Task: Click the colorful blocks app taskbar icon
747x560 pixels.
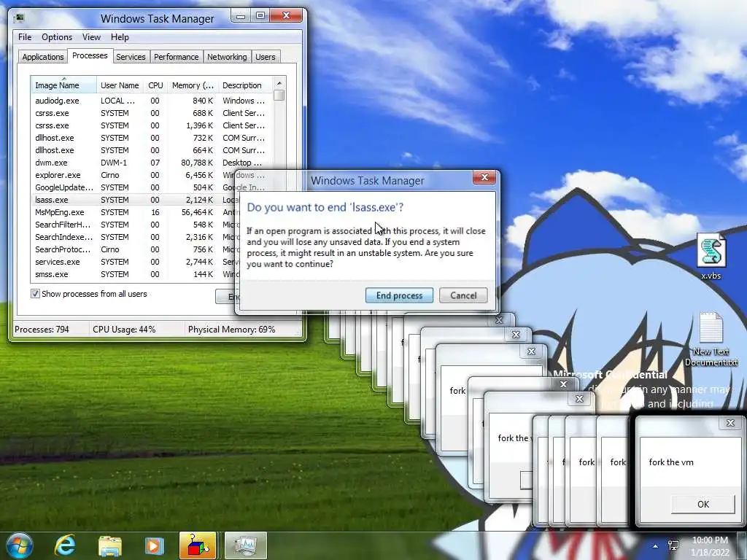Action: [197, 545]
